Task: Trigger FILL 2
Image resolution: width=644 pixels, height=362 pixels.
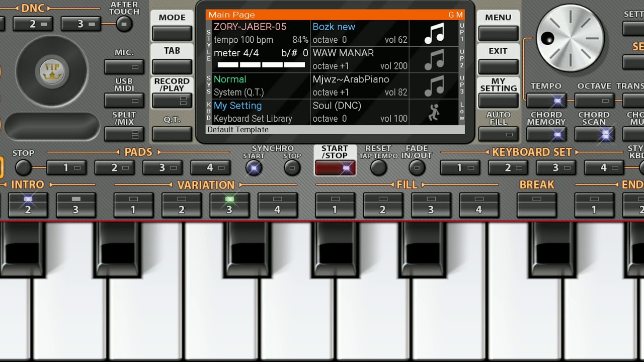Action: coord(383,205)
